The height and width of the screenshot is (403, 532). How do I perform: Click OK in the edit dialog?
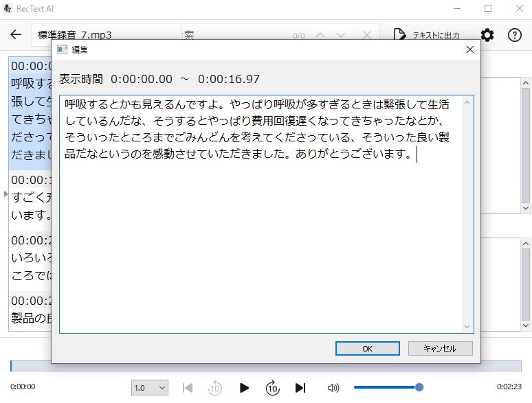tap(367, 349)
